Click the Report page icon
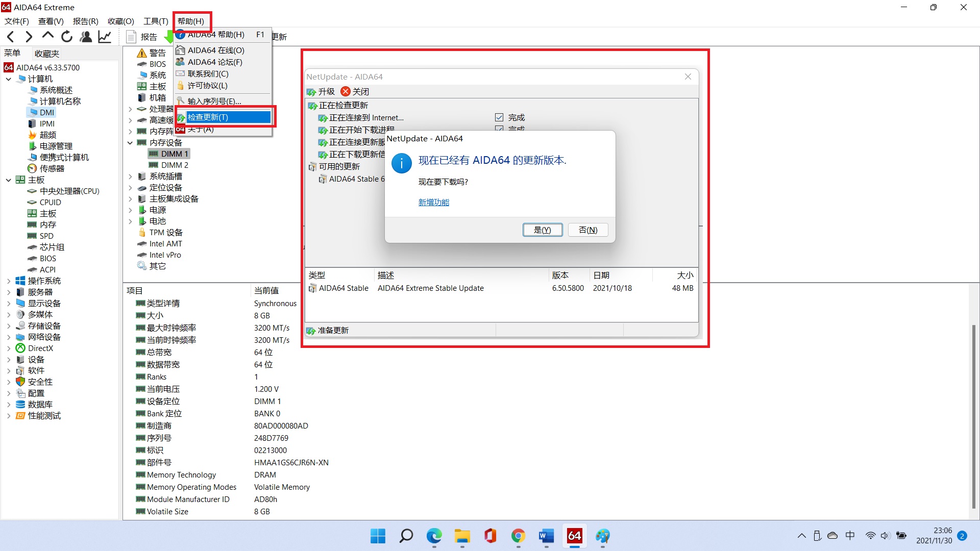 pyautogui.click(x=131, y=37)
